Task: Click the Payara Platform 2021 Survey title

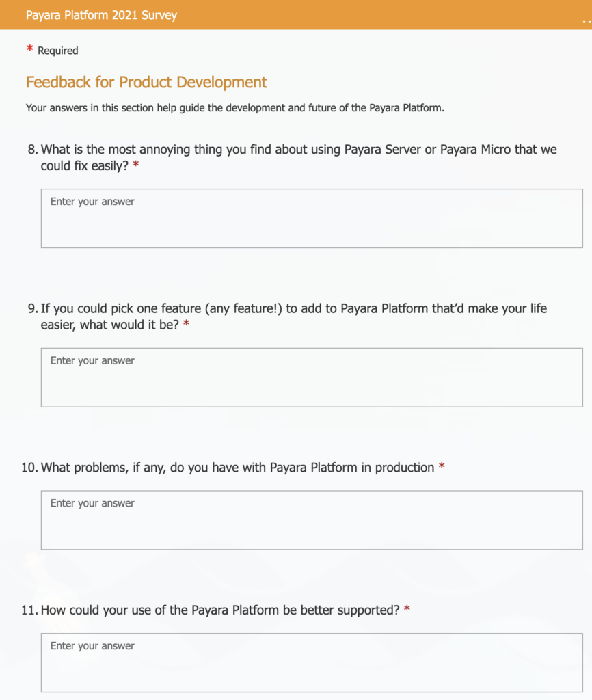Action: [101, 15]
